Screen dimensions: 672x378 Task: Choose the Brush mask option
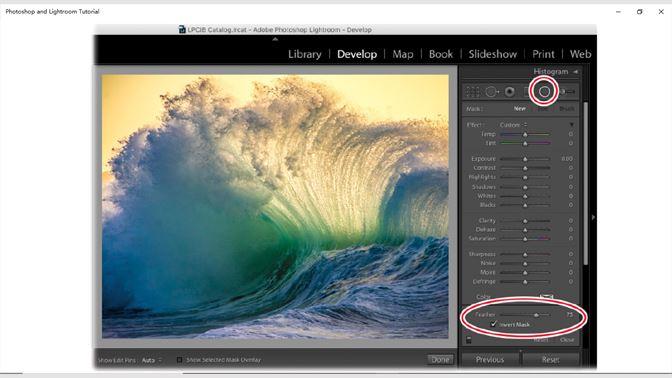(x=567, y=108)
